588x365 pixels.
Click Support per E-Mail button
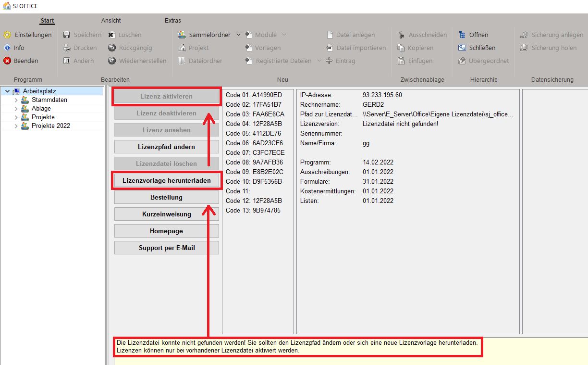(166, 248)
